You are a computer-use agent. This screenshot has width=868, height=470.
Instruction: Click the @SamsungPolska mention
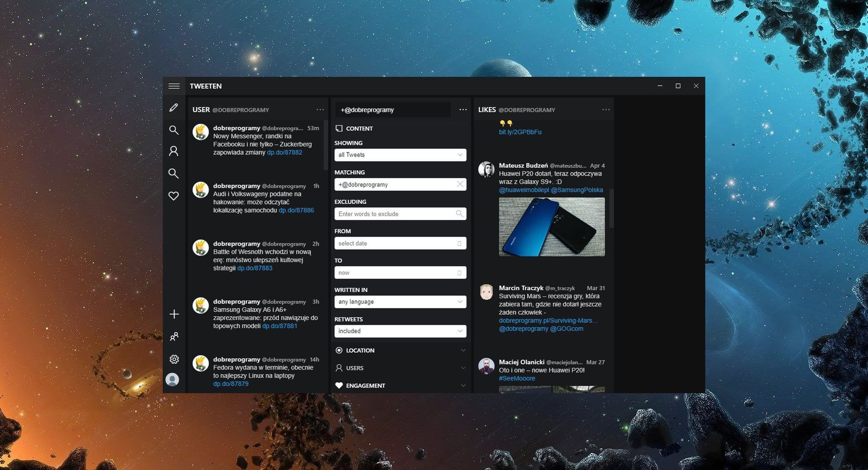(577, 190)
